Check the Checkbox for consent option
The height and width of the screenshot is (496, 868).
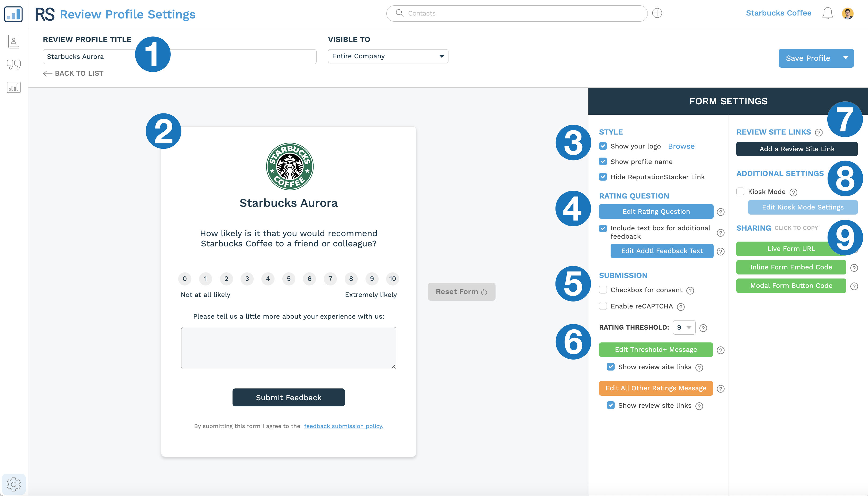tap(603, 289)
